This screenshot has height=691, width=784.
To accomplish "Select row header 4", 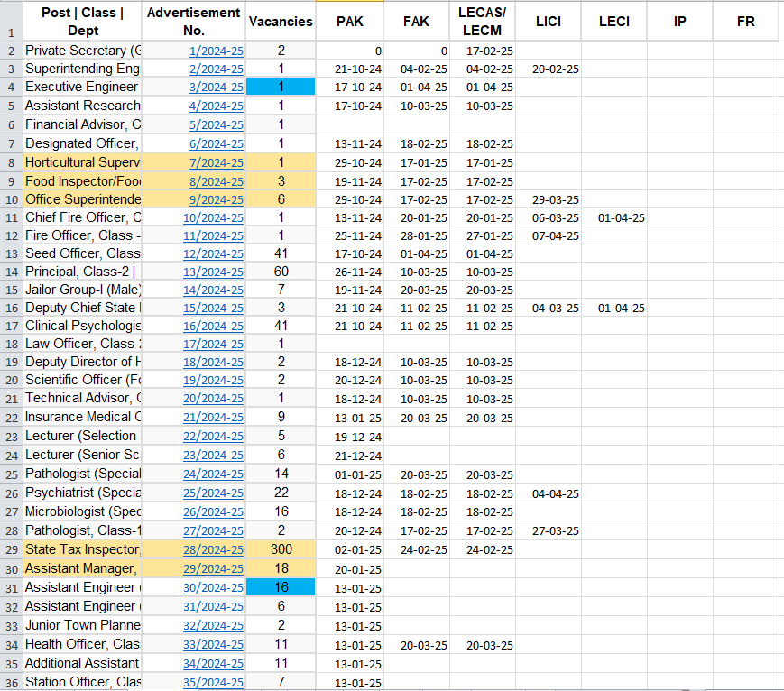I will pyautogui.click(x=11, y=87).
